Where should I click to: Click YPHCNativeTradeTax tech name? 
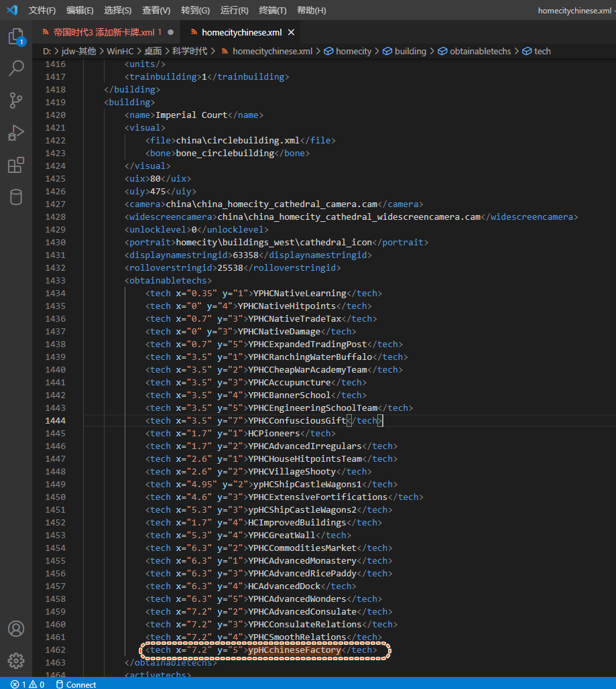pos(295,319)
